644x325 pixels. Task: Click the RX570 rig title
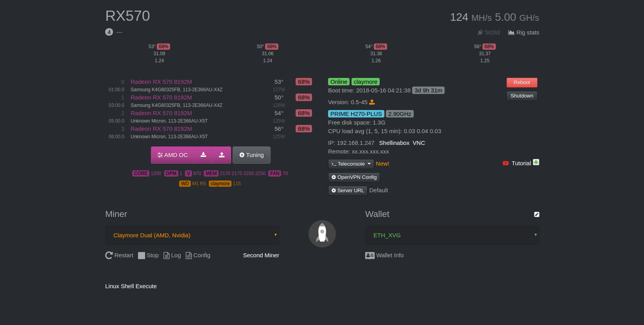(x=127, y=16)
